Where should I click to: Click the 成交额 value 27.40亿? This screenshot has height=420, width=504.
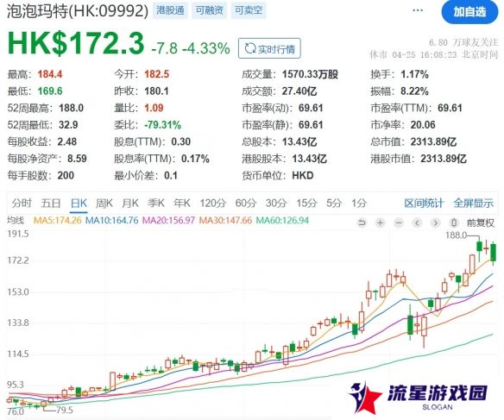(299, 91)
